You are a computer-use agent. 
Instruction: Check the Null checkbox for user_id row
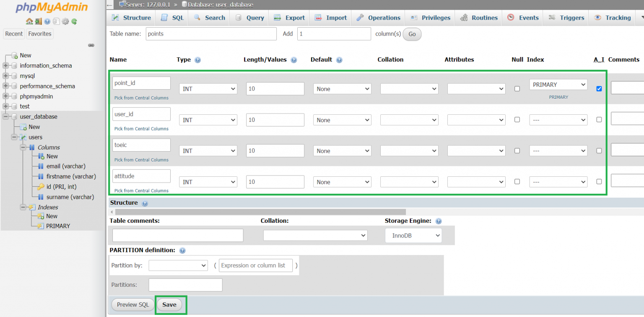[517, 120]
